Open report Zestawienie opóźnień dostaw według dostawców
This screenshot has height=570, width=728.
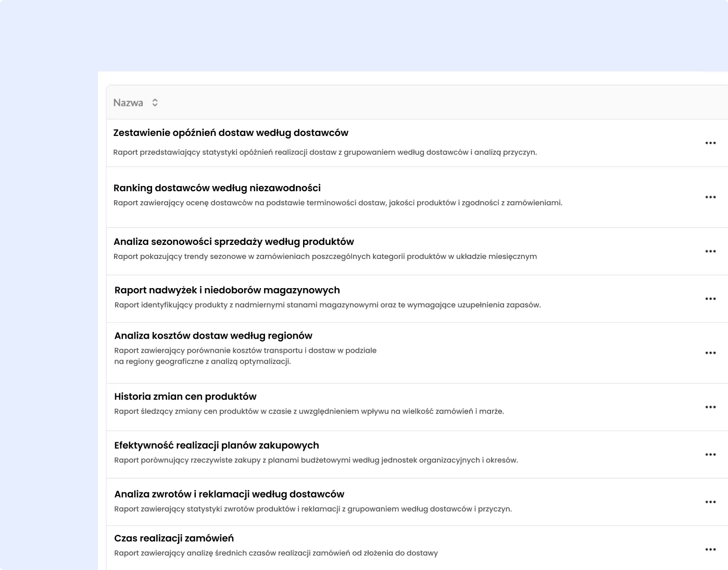click(x=231, y=133)
